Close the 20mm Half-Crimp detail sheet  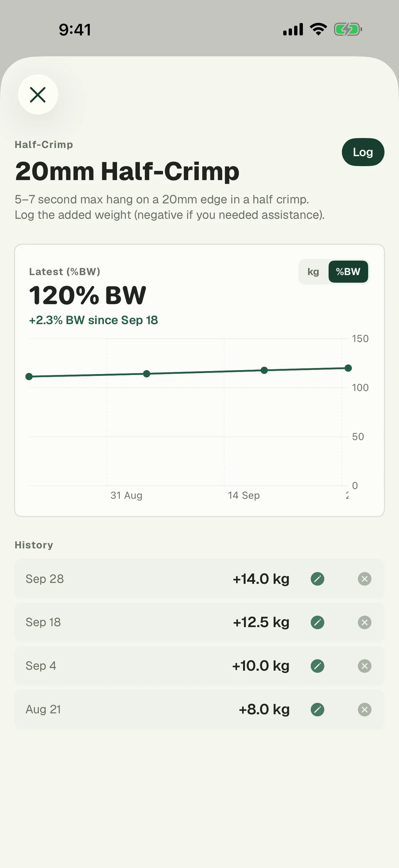(38, 95)
